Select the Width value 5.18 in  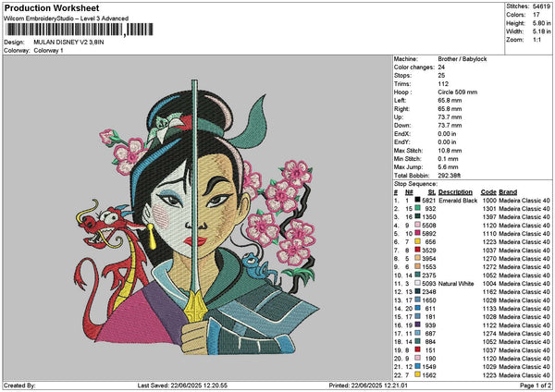pyautogui.click(x=541, y=31)
